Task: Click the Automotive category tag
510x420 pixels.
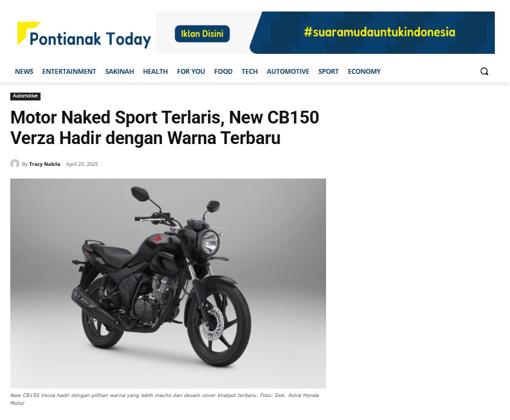Action: (25, 96)
